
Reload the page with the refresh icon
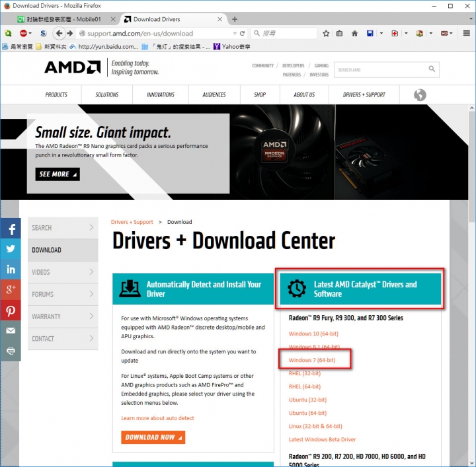[x=242, y=33]
